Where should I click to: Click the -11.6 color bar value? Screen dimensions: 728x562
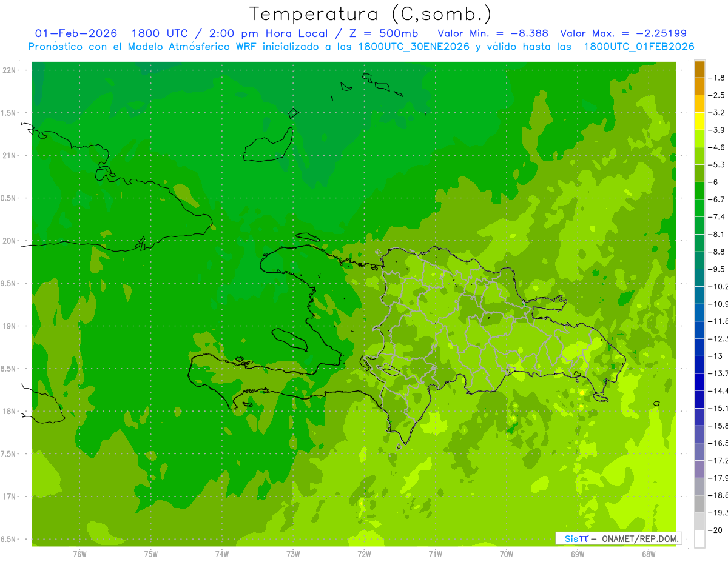tap(718, 321)
